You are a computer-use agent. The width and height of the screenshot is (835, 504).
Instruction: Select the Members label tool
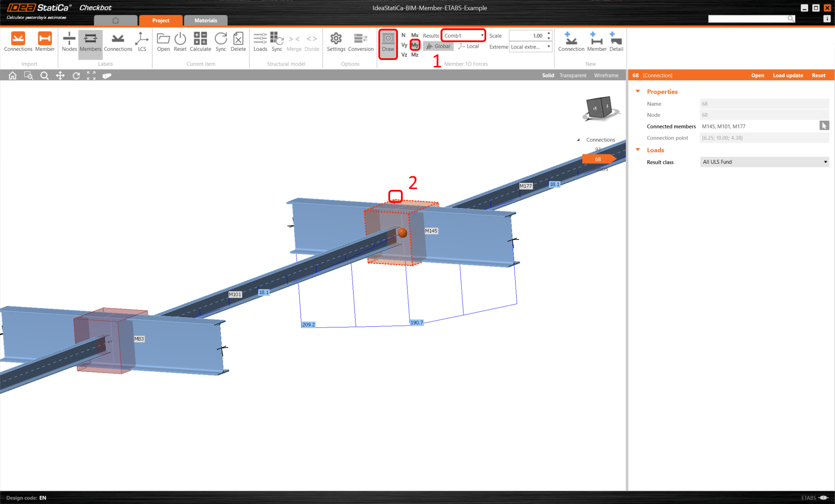(x=90, y=42)
